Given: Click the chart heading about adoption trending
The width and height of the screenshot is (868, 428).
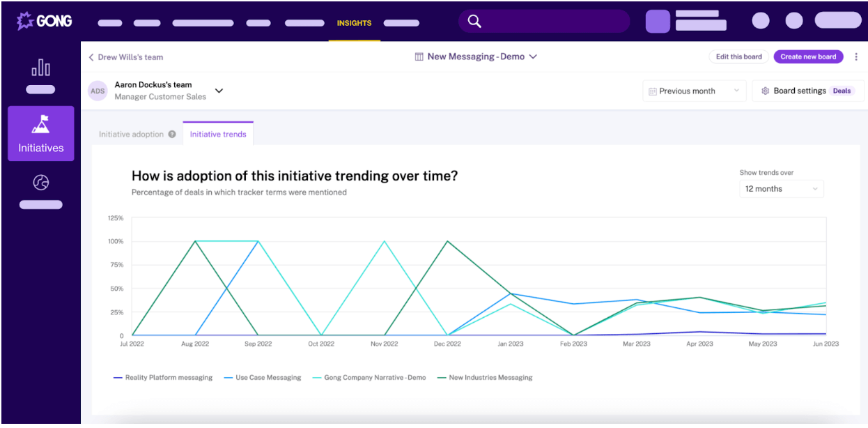Looking at the screenshot, I should tap(295, 176).
